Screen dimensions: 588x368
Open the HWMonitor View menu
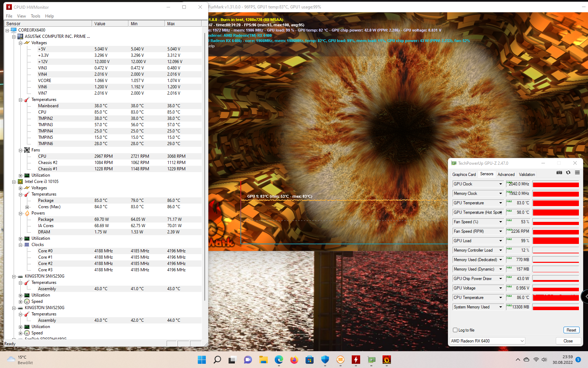pyautogui.click(x=21, y=16)
